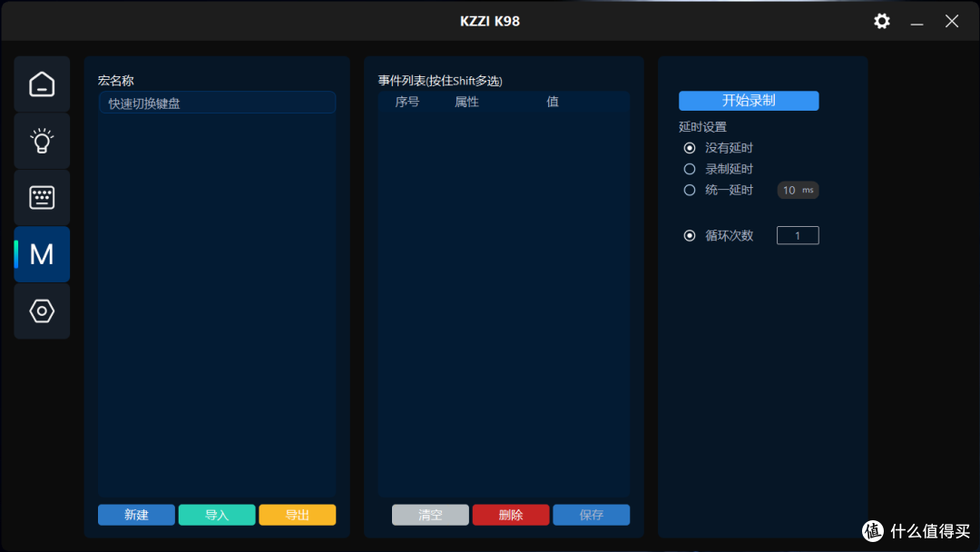Click the 延时设置 label
The image size is (980, 552).
(702, 127)
